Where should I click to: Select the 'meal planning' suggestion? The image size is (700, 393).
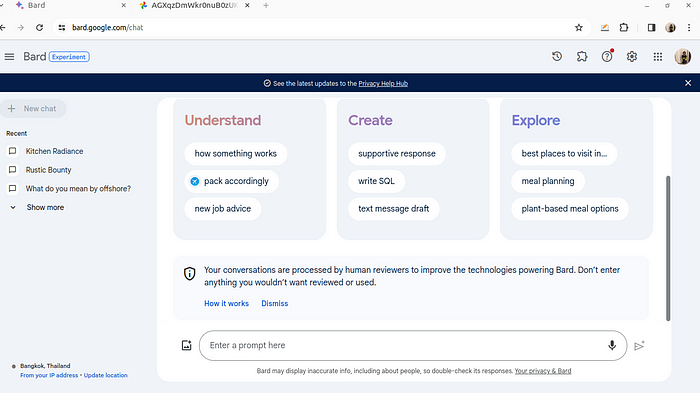point(548,181)
